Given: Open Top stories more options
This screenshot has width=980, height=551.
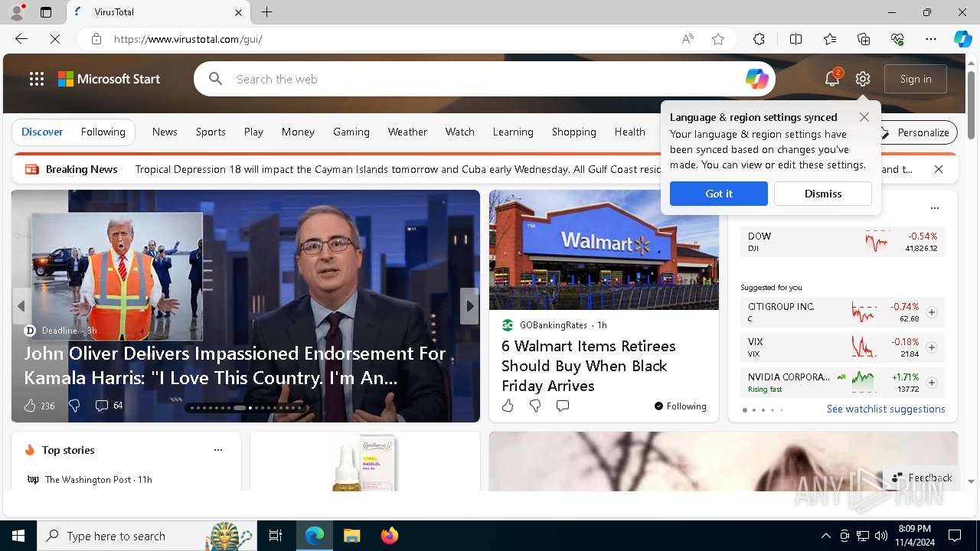Looking at the screenshot, I should [x=218, y=450].
